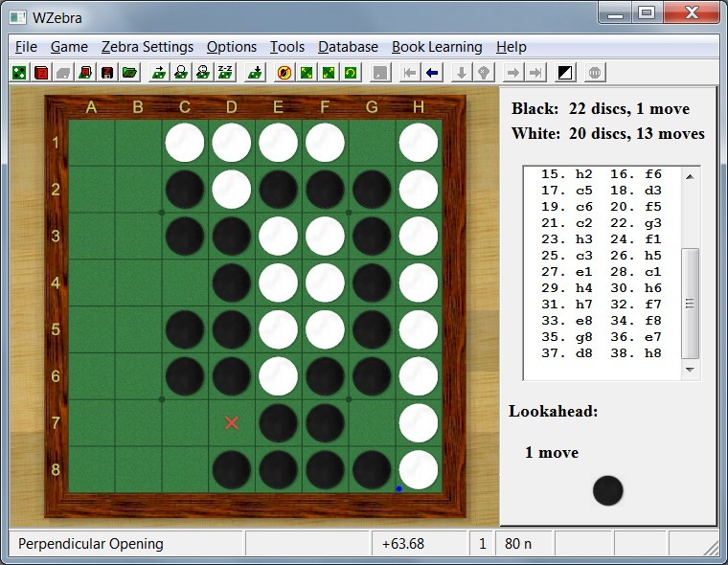Select move 32. f7 in the move list

(x=636, y=305)
